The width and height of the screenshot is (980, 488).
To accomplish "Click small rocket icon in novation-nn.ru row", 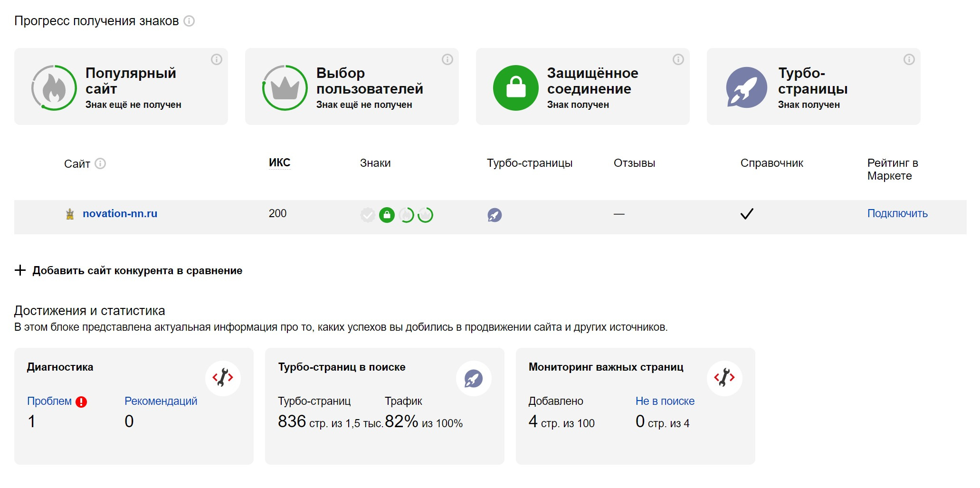I will click(495, 215).
